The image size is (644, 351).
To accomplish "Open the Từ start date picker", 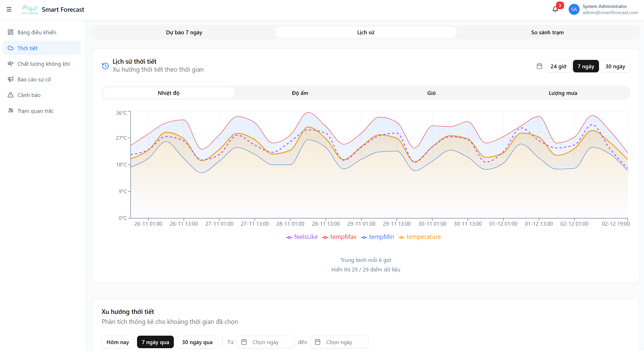I will [x=265, y=342].
